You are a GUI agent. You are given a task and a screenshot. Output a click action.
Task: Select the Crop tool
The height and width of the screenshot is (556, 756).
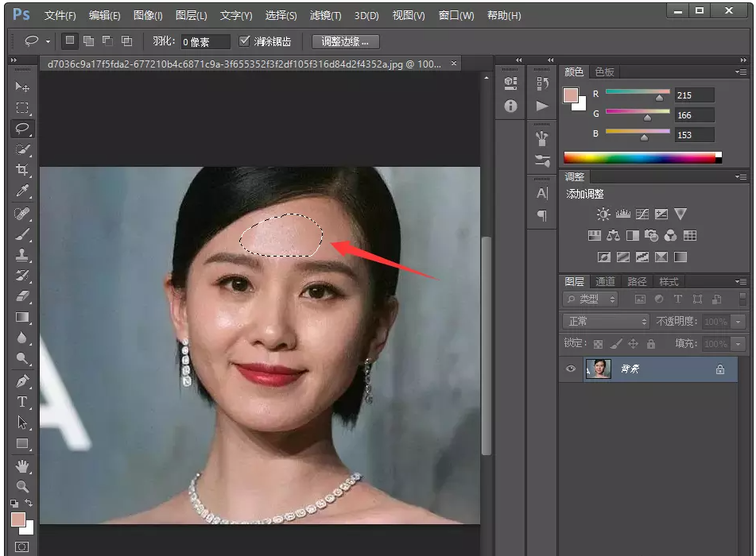(x=22, y=170)
